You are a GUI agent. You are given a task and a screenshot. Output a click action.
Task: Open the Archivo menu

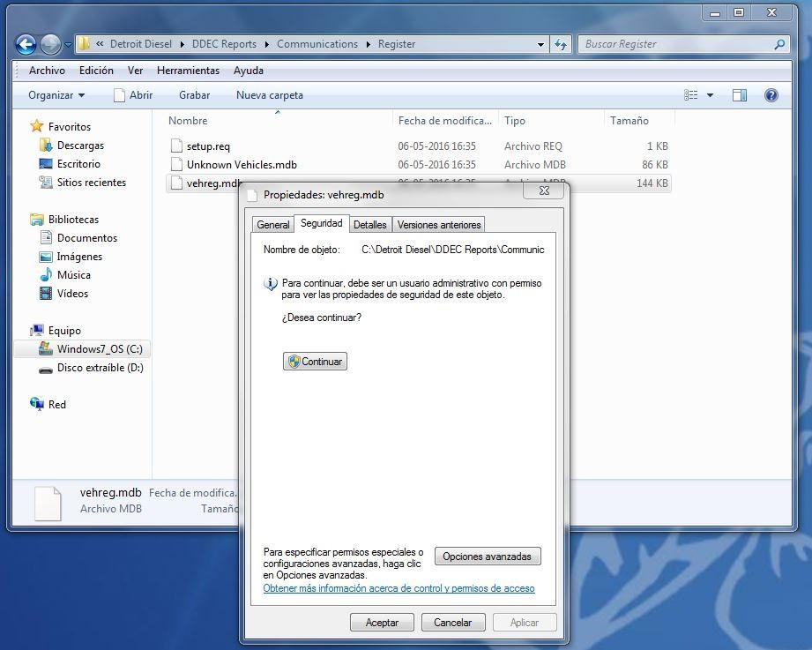click(47, 71)
